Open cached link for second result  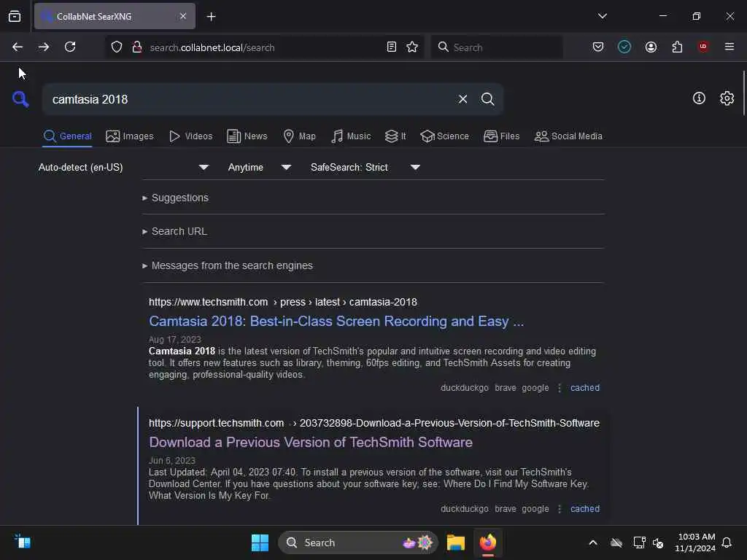click(585, 509)
